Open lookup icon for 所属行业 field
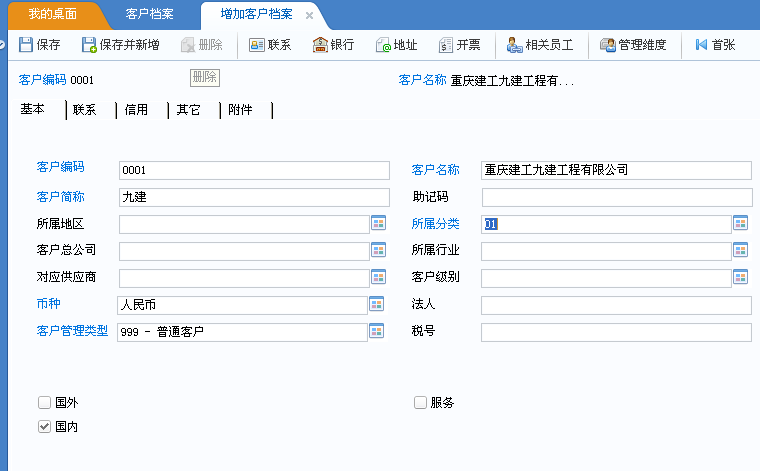This screenshot has width=760, height=471. click(x=741, y=250)
